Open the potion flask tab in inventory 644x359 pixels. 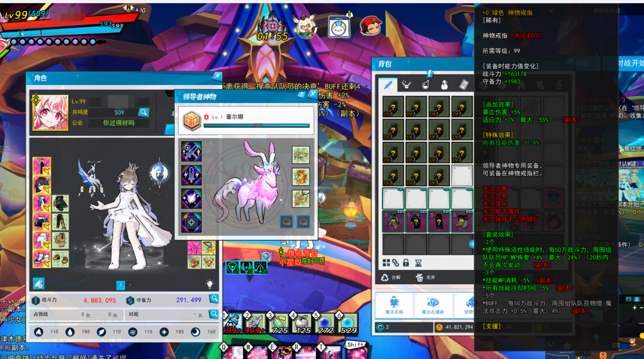[x=426, y=85]
